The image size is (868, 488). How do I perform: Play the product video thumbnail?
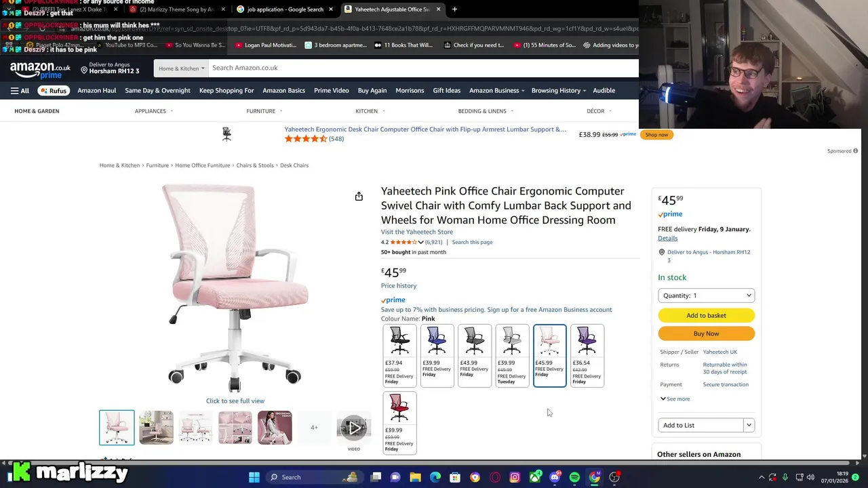(x=354, y=428)
